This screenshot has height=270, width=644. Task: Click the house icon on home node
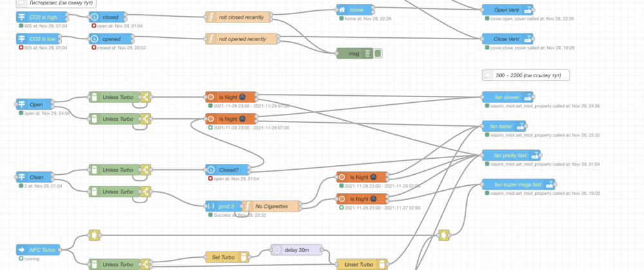(341, 10)
